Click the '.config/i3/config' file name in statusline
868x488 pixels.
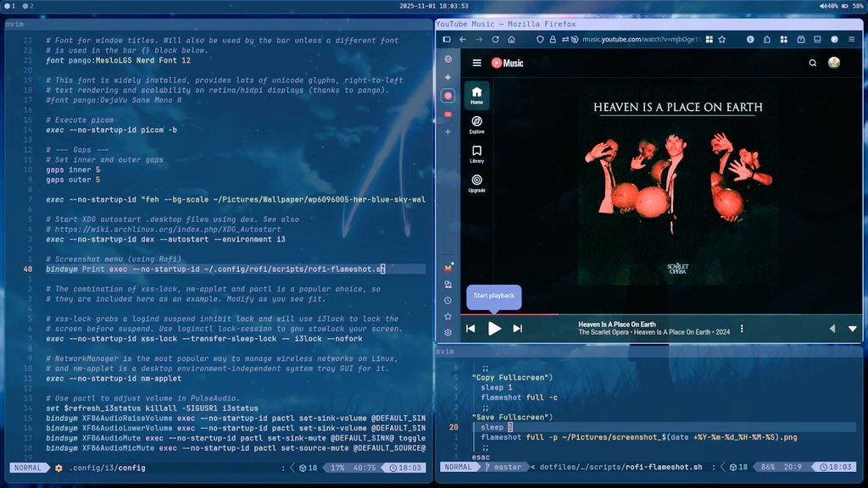107,468
